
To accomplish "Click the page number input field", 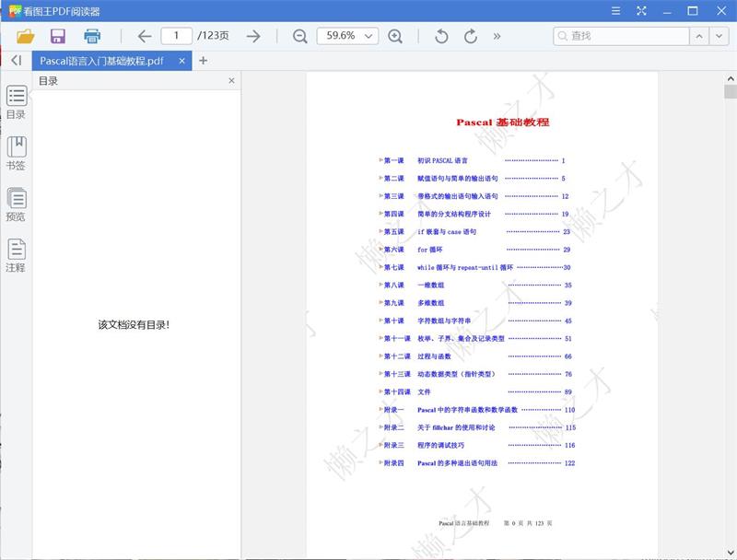I will (176, 36).
